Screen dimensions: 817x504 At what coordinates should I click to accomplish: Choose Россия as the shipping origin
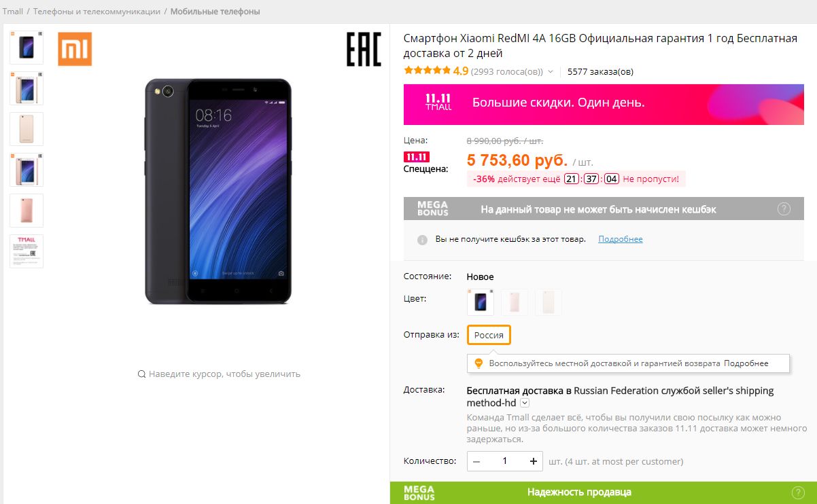click(489, 335)
